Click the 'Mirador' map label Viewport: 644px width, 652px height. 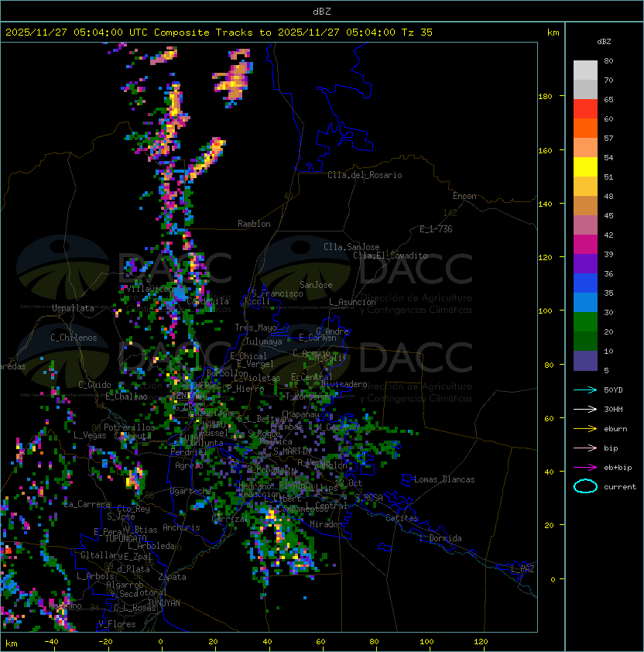point(327,524)
